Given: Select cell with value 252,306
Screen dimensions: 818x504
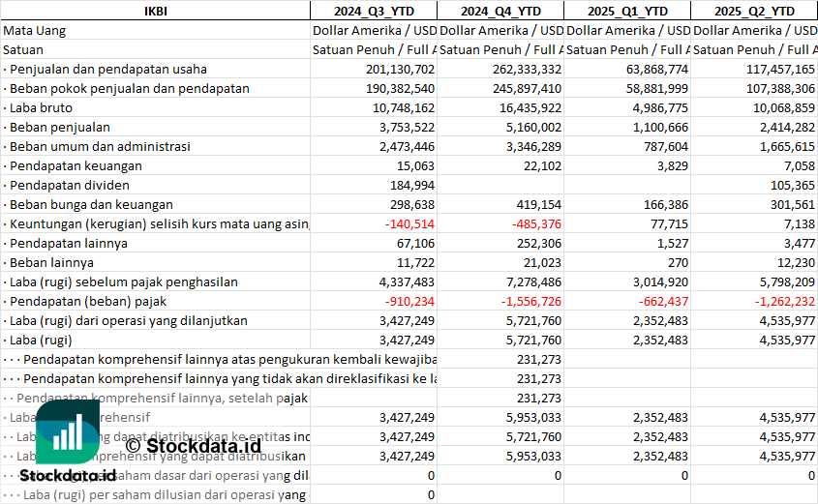Looking at the screenshot, I should point(500,243).
